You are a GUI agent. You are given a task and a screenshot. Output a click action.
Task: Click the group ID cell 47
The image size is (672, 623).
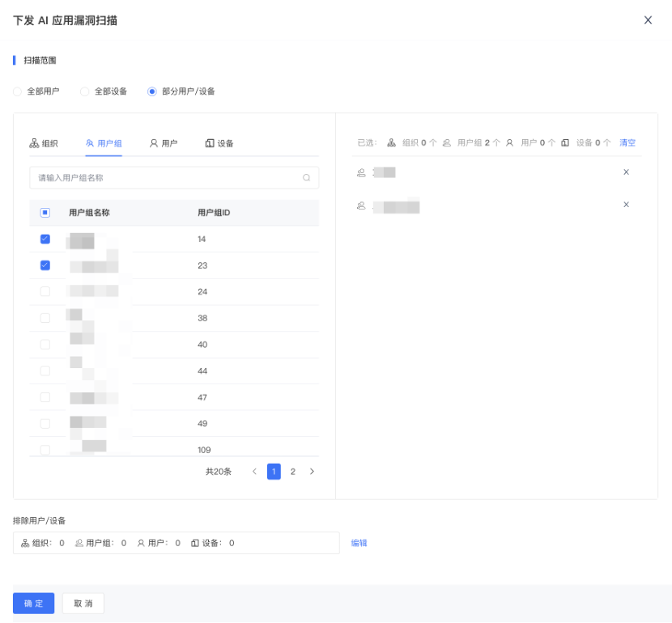coord(202,397)
